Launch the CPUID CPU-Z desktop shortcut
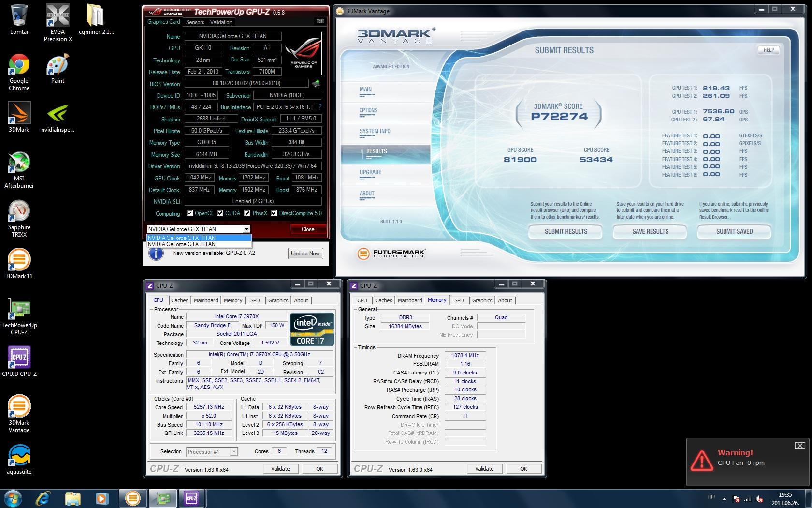 click(x=19, y=361)
